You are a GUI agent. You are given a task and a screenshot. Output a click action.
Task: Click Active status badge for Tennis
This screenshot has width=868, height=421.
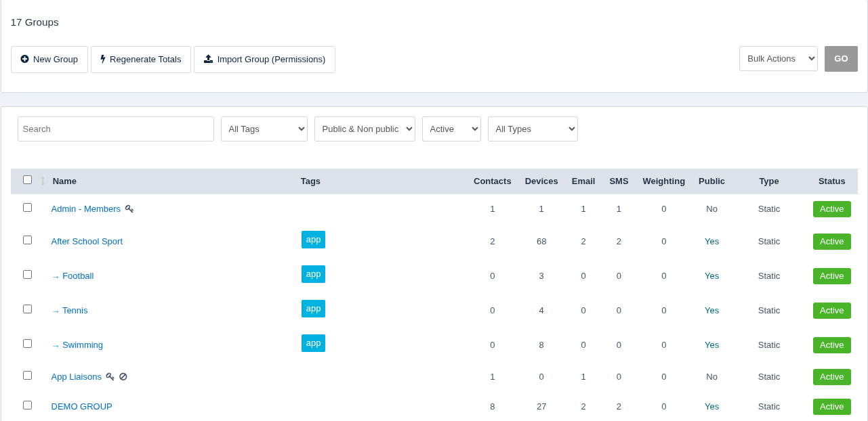[x=831, y=311]
